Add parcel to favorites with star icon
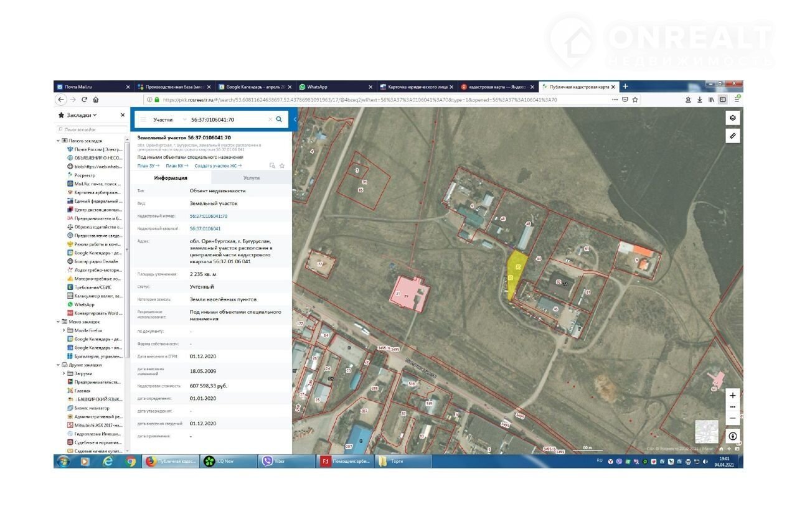 tap(282, 166)
